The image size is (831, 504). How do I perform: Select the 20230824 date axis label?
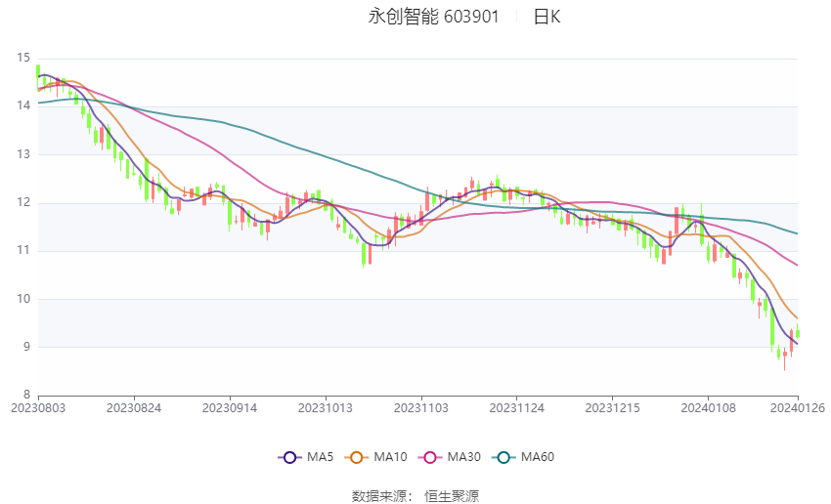tap(134, 408)
